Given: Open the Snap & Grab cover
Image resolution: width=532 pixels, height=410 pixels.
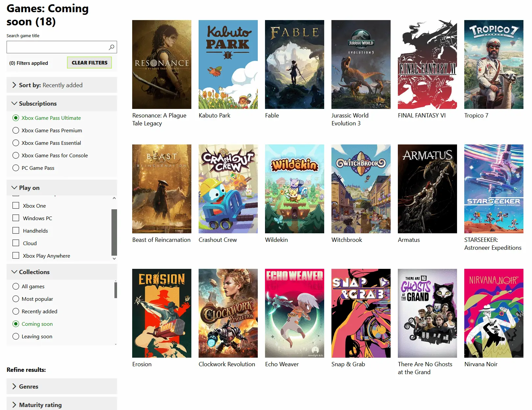Looking at the screenshot, I should tap(361, 313).
